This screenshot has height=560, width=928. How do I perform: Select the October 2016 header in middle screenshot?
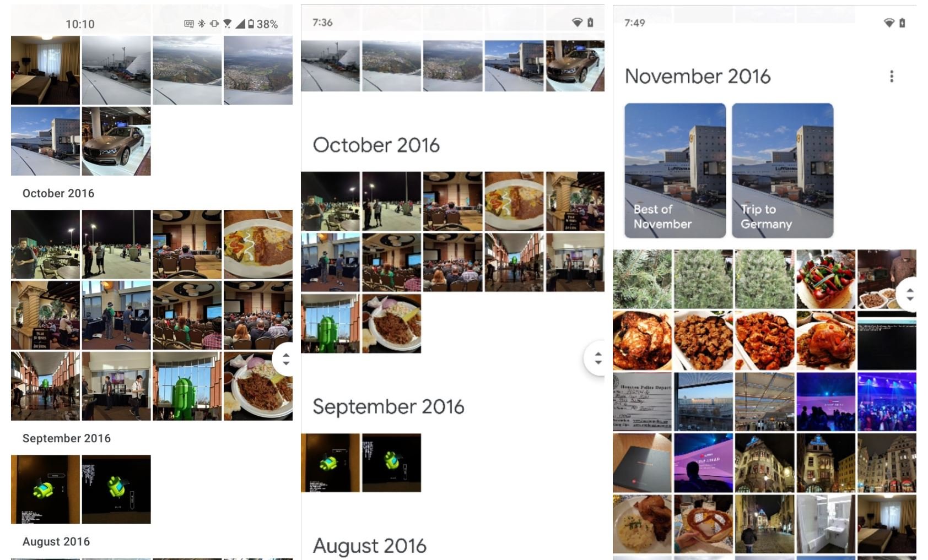tap(376, 145)
